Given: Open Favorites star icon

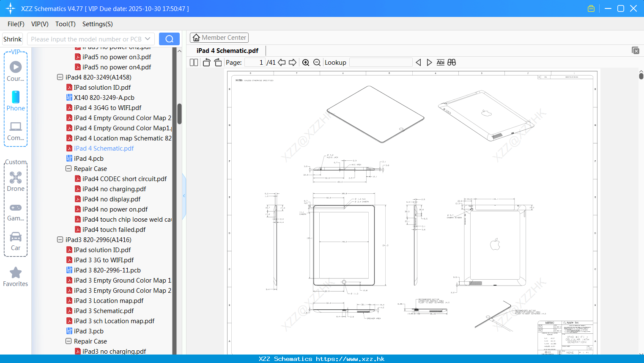Looking at the screenshot, I should pos(16,277).
